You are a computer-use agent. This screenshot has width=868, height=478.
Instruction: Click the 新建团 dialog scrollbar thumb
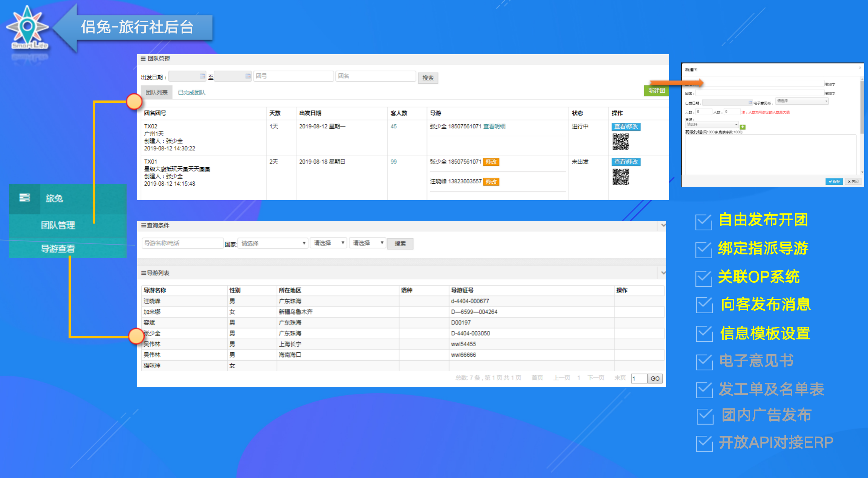pos(862,107)
